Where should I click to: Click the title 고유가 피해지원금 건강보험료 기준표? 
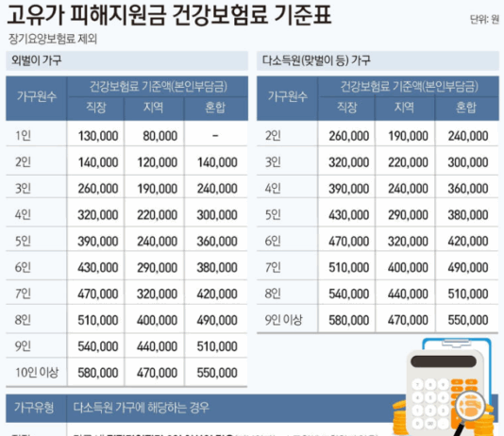click(169, 15)
